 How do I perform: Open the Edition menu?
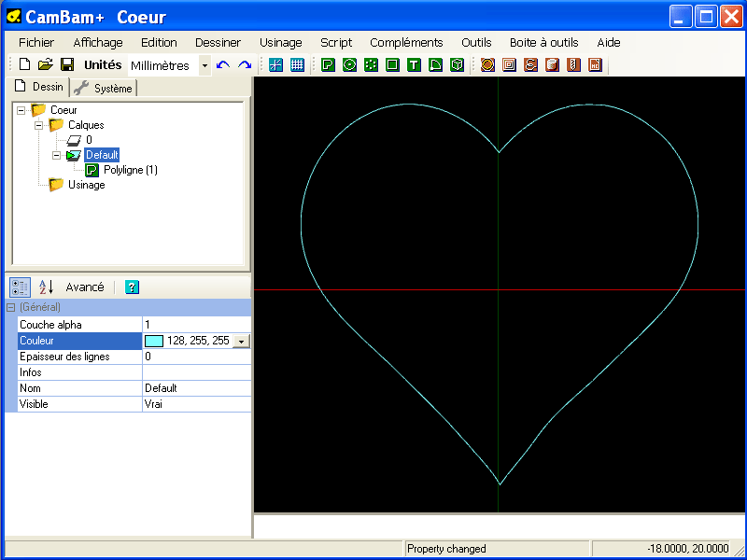click(159, 42)
